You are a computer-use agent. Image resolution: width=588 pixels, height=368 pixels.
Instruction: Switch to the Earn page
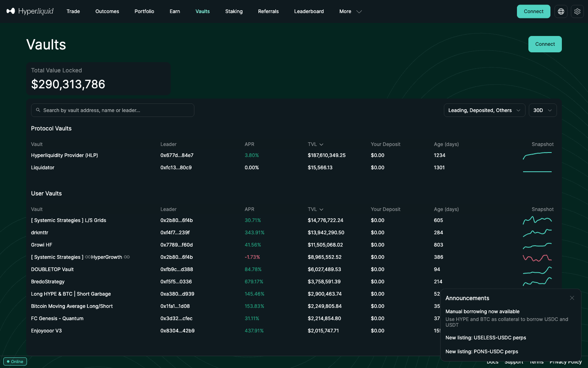coord(175,11)
